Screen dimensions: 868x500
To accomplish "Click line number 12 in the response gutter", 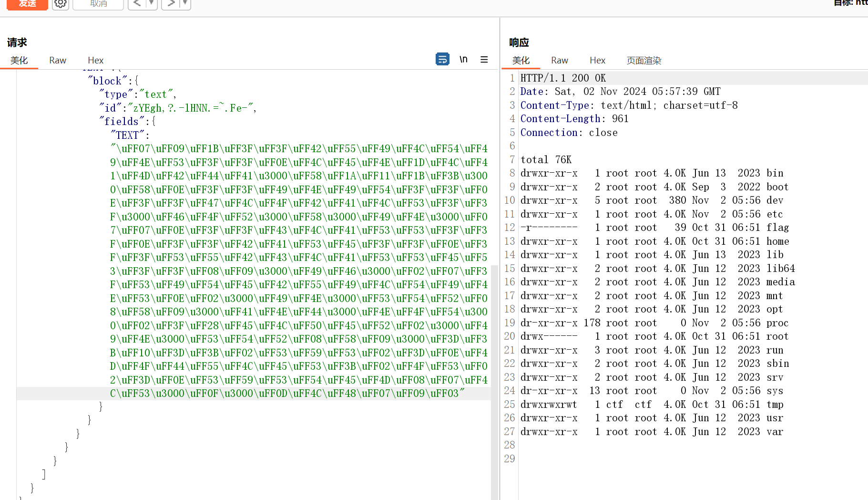I will point(510,228).
